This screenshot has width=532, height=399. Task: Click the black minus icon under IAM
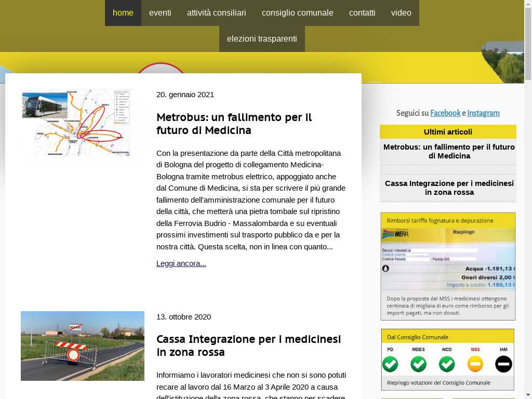(503, 364)
